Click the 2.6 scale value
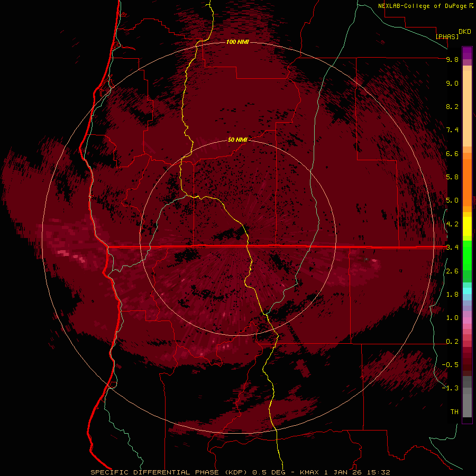 pyautogui.click(x=452, y=271)
